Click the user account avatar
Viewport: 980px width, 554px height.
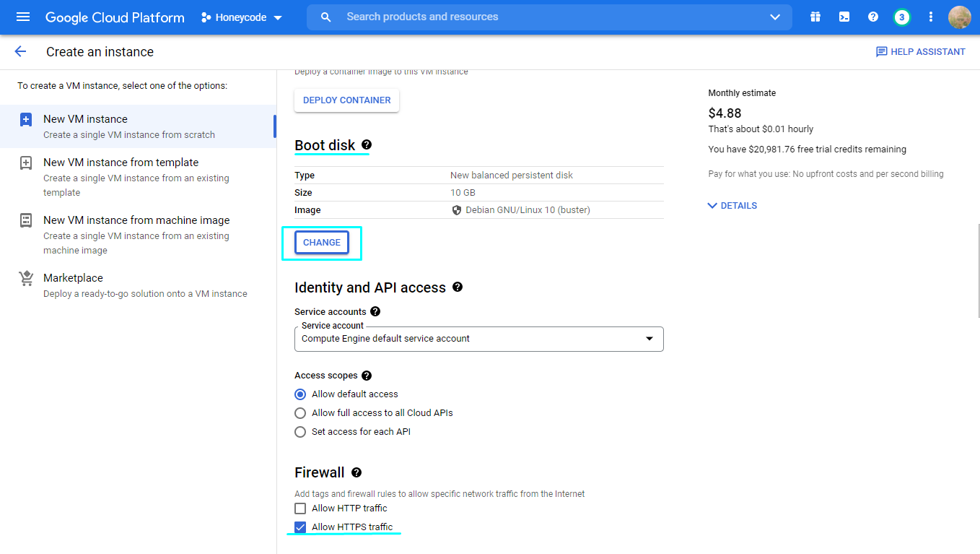click(x=960, y=17)
